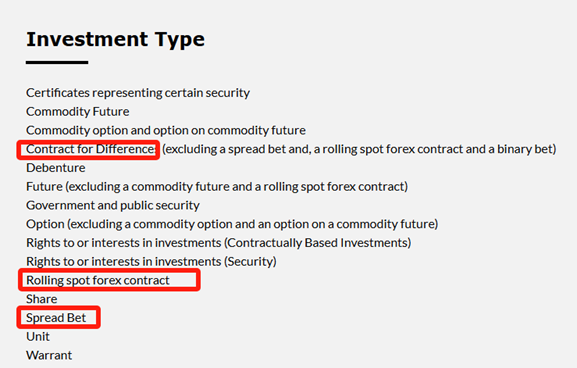
Task: Click Future excluding a commodity future line
Action: 217,187
